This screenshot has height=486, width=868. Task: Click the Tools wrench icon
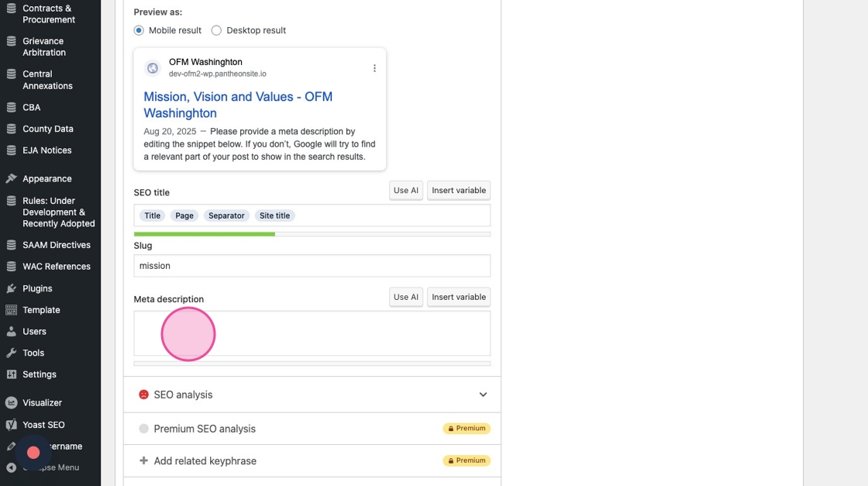pos(11,353)
